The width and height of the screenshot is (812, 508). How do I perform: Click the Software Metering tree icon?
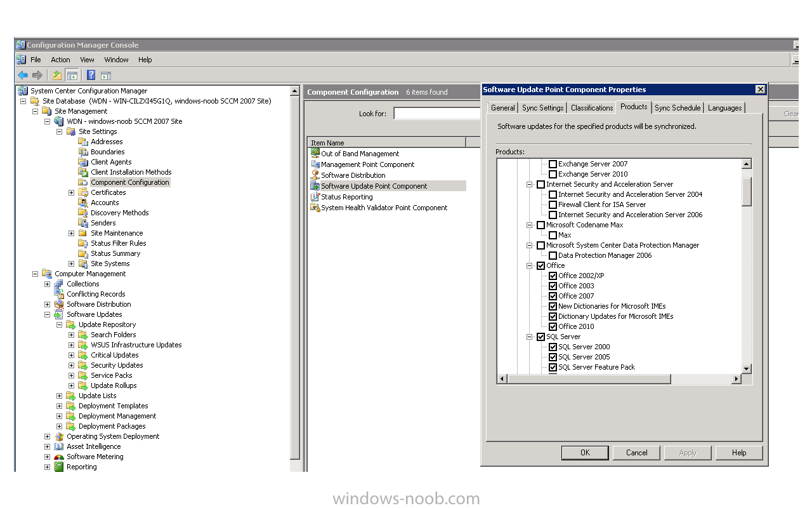click(59, 457)
